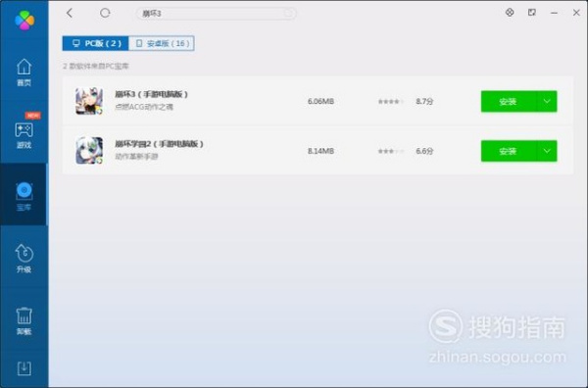
Task: Click the star rating for 崩坏3
Action: pyautogui.click(x=391, y=101)
